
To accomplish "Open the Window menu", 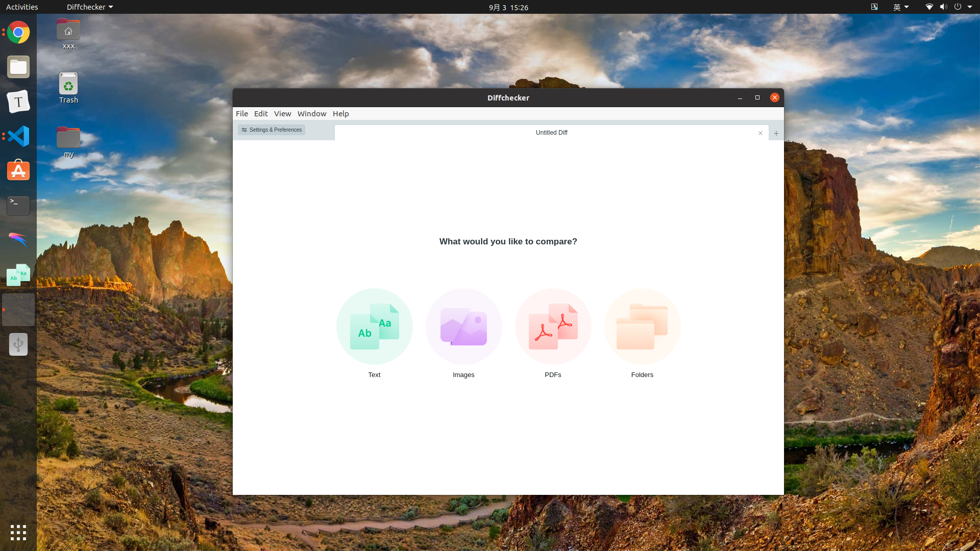I will tap(311, 114).
